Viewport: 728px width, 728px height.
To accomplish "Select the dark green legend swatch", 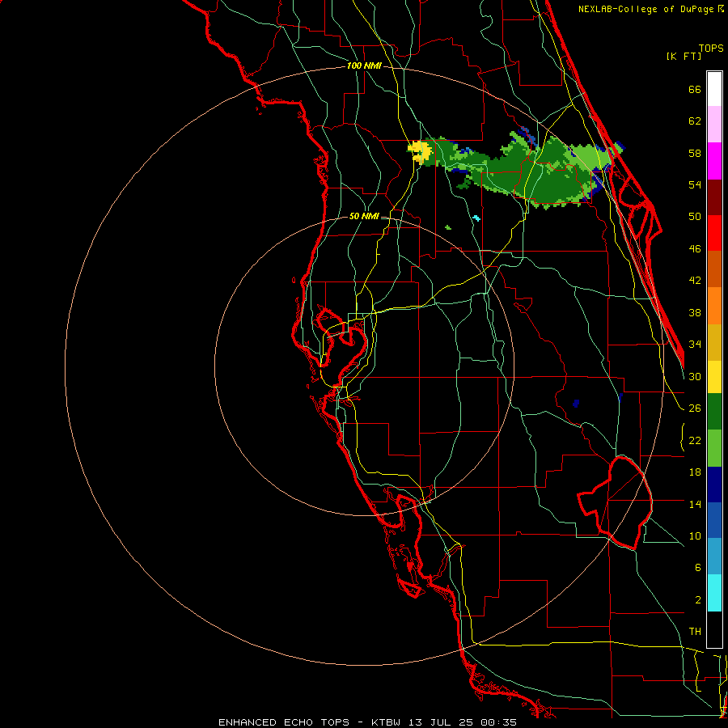I will coord(714,411).
